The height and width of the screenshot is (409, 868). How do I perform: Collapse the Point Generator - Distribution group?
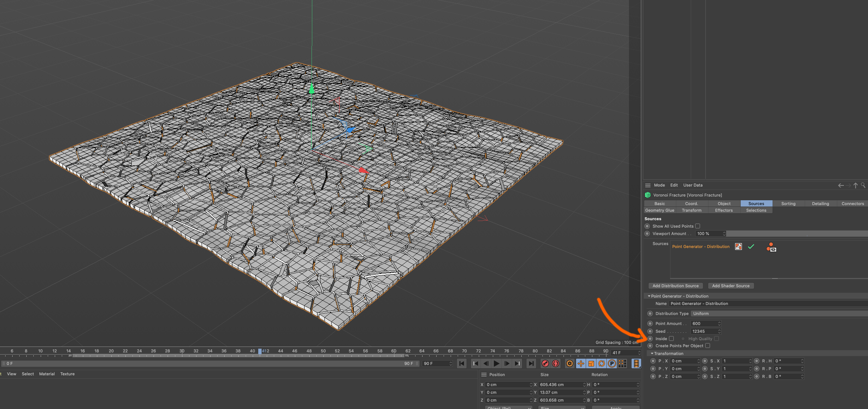click(649, 296)
